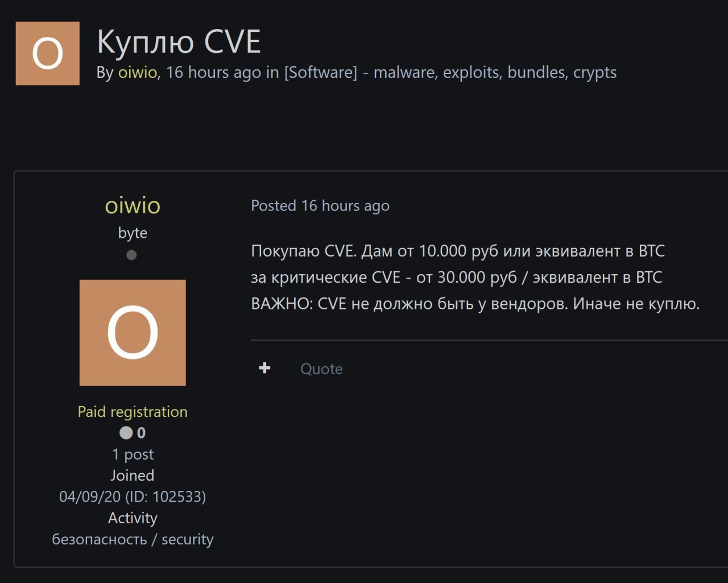This screenshot has width=728, height=583.
Task: Click the plus MultiQuote button
Action: point(264,368)
